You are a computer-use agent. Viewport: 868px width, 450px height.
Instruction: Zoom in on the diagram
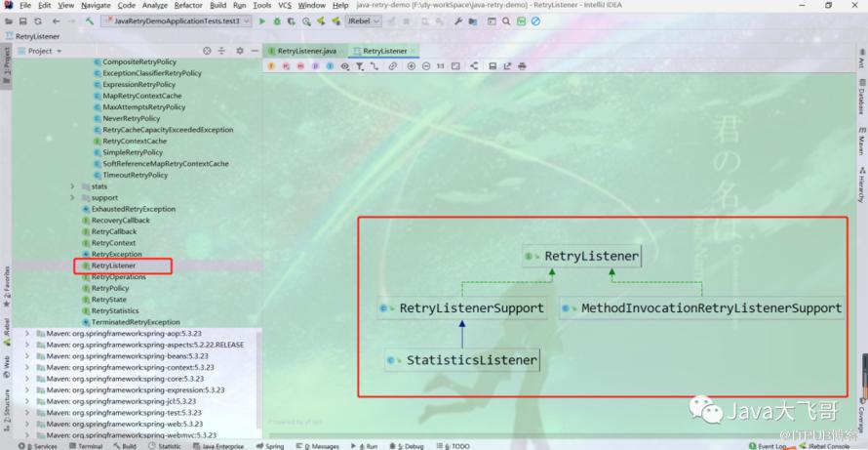click(412, 66)
